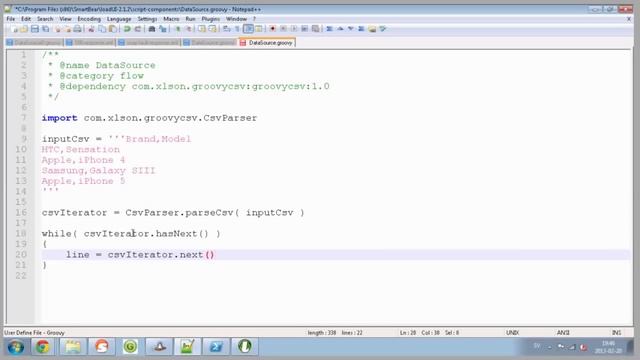Open the Encoding menu
This screenshot has width=640, height=360.
(x=89, y=19)
